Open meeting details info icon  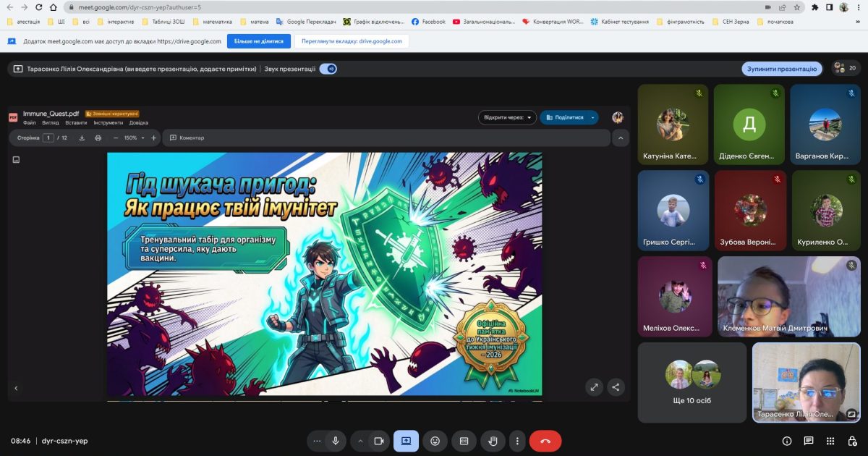787,441
